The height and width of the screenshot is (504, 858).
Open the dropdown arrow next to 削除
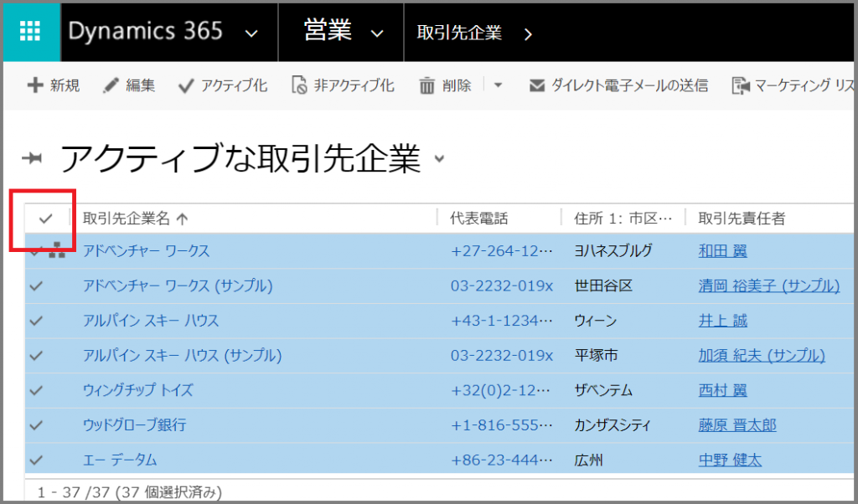tap(498, 85)
